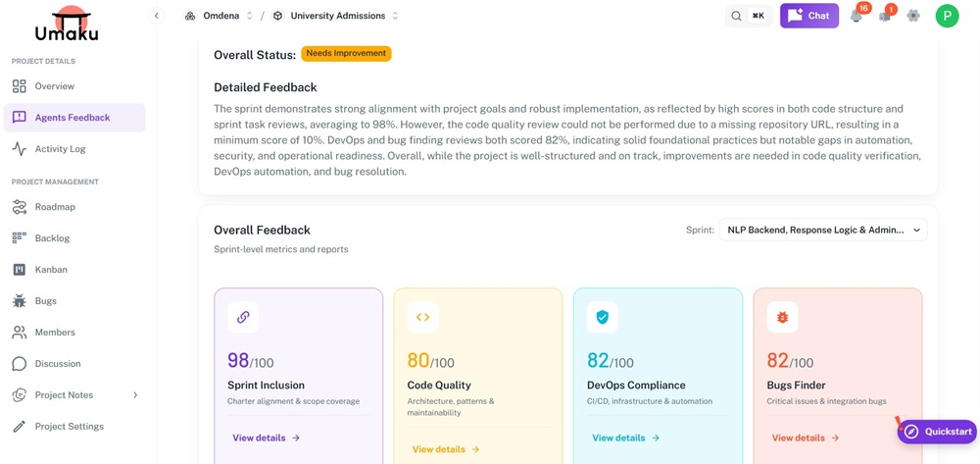980x464 pixels.
Task: Expand the Omdena organization switcher
Action: (x=220, y=16)
